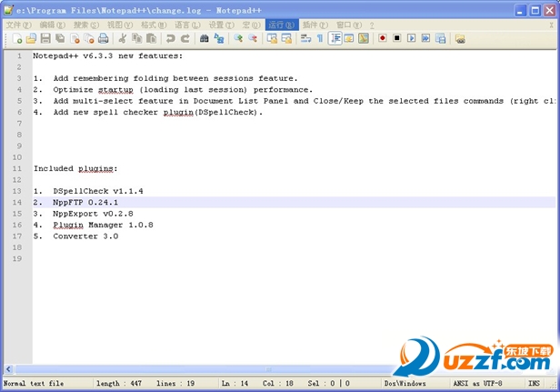Viewport: 560px width, 392px height.
Task: Click the 'Included plugins:' line
Action: coord(75,168)
